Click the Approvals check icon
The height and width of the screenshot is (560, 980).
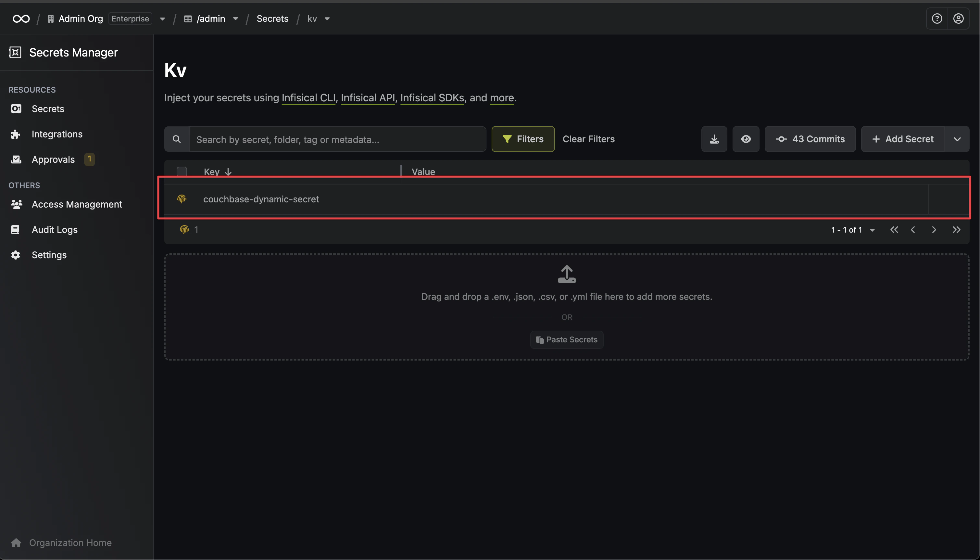click(16, 159)
